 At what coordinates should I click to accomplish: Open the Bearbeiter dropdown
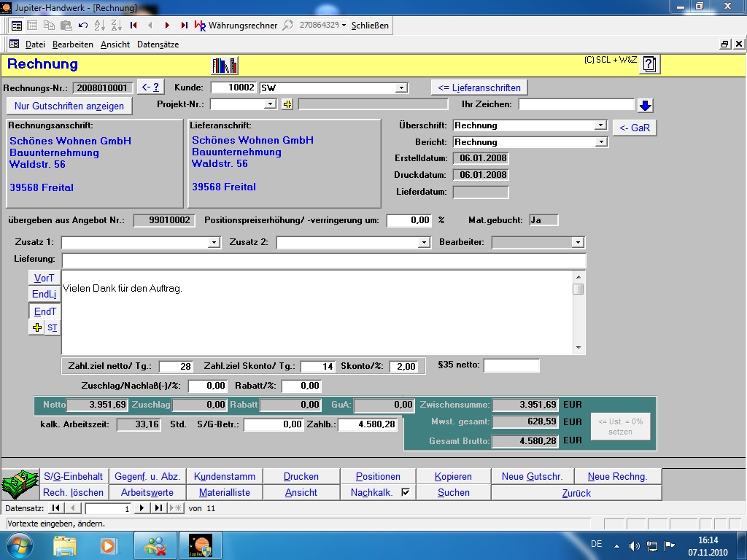tap(578, 242)
